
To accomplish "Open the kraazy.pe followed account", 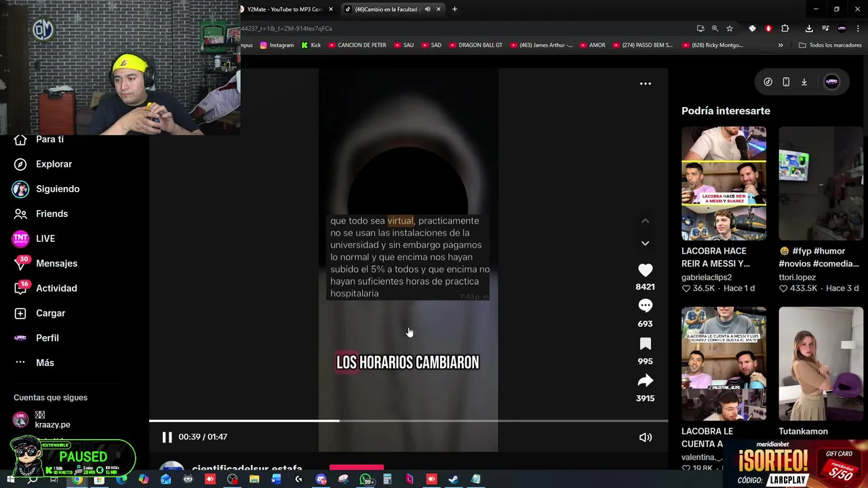I will 42,420.
